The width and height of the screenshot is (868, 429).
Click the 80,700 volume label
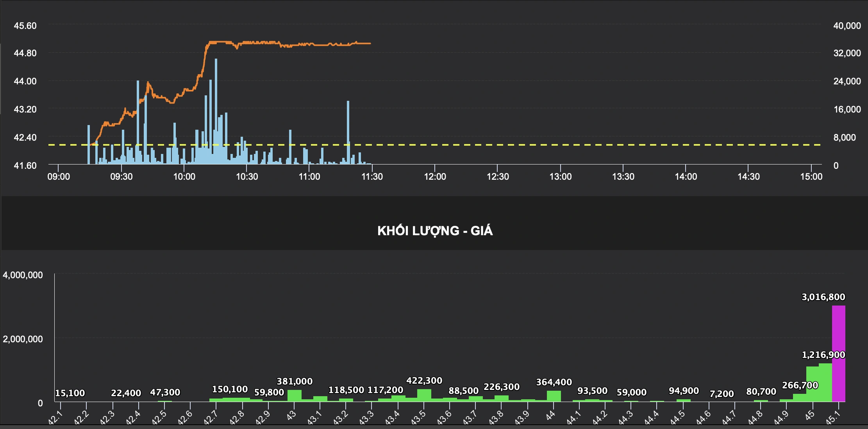point(761,391)
